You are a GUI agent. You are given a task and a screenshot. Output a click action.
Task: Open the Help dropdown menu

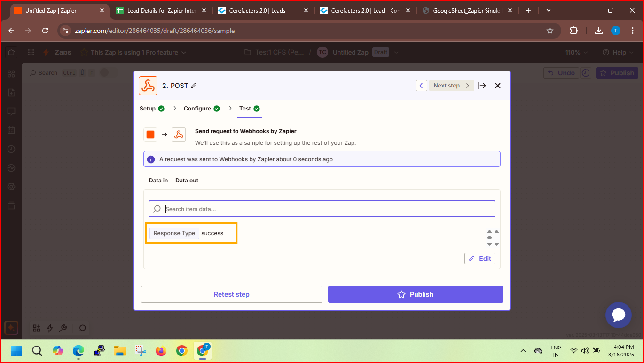[618, 53]
